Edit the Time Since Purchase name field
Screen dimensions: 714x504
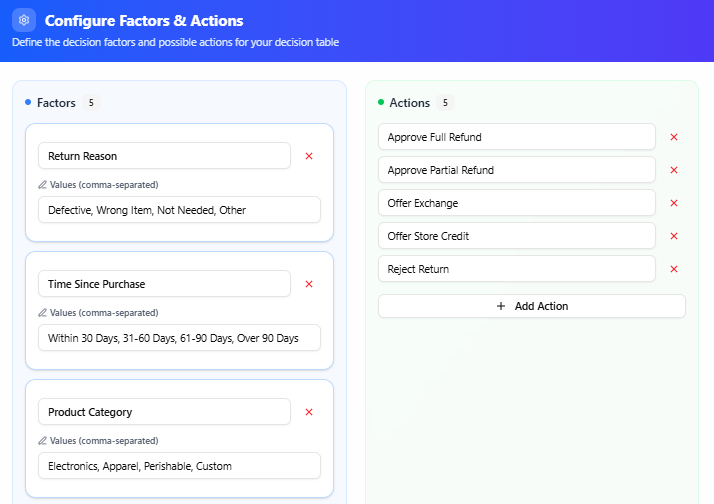[x=164, y=284]
